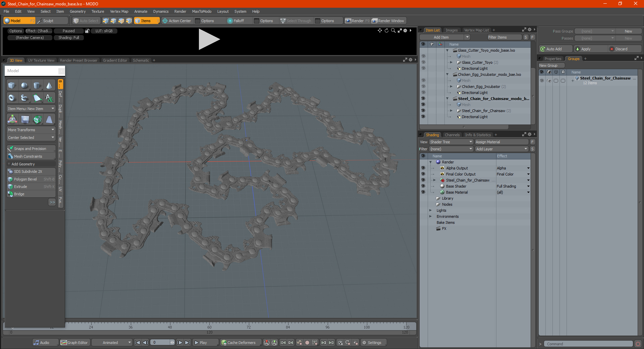The width and height of the screenshot is (644, 349).
Task: Expand the Steel_Chain_for_Chainsaw item in Item List
Action: [451, 111]
